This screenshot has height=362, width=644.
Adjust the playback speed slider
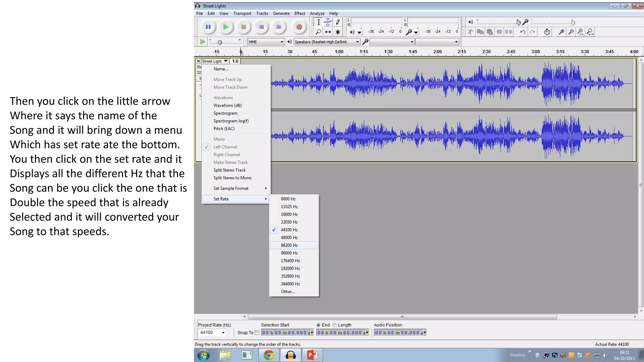click(x=220, y=42)
